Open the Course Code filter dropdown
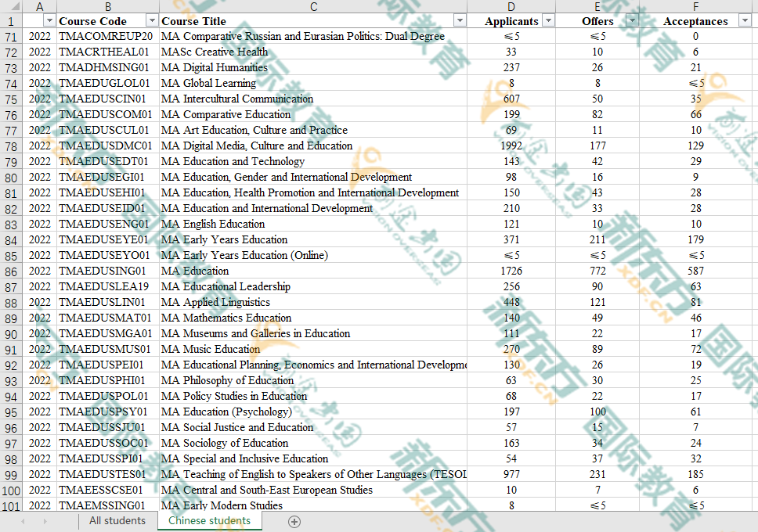The height and width of the screenshot is (532, 758). pyautogui.click(x=151, y=21)
